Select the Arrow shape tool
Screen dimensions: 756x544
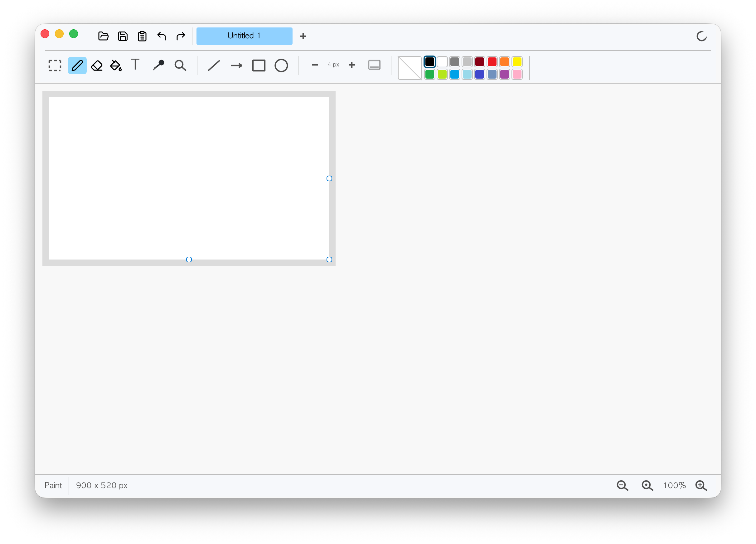(236, 65)
